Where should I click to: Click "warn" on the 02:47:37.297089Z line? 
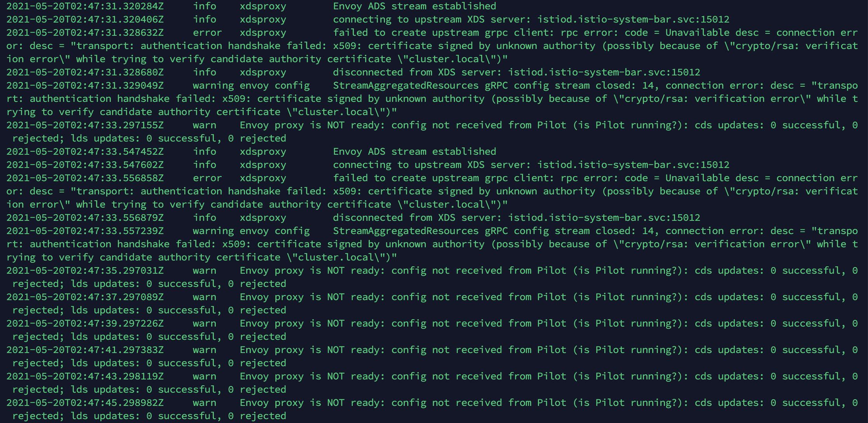(205, 297)
